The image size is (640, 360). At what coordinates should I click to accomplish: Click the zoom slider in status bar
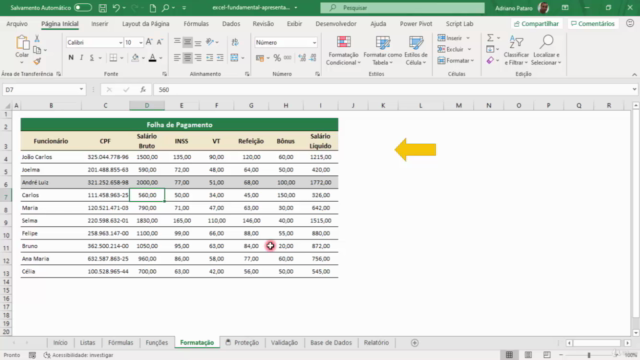589,355
